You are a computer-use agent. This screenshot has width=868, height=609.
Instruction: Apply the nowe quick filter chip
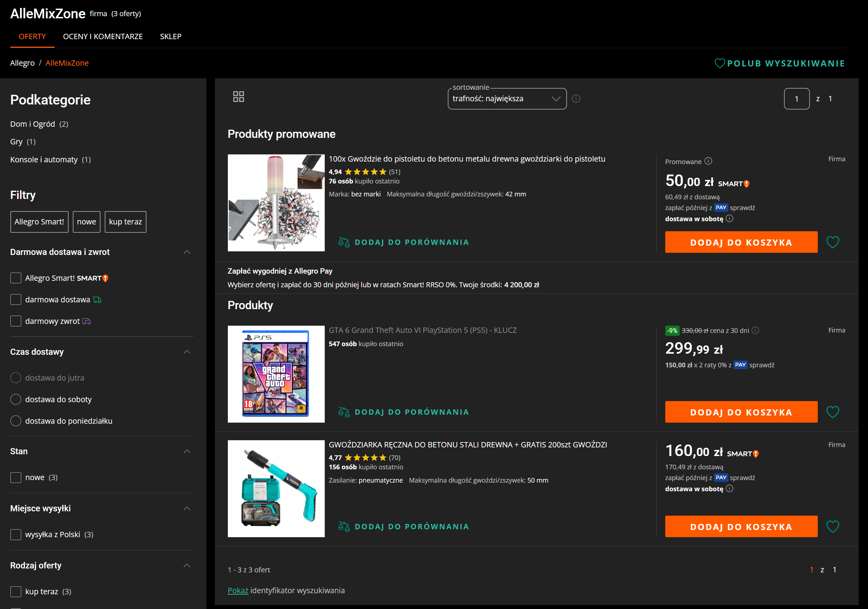click(x=86, y=222)
